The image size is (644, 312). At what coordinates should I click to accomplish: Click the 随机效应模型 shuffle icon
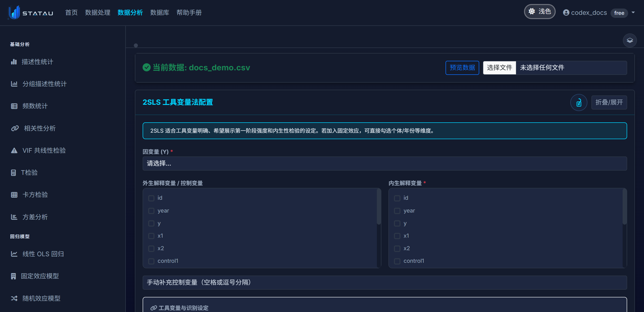[14, 298]
